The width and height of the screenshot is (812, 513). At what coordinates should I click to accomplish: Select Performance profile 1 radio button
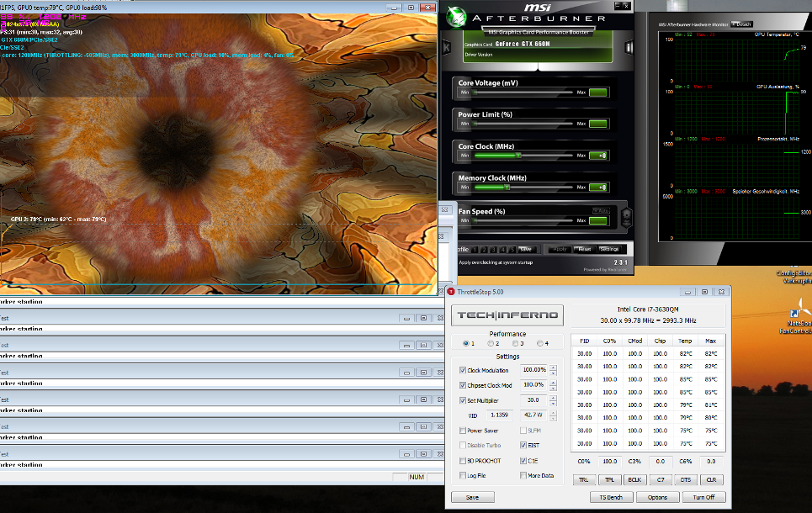465,343
